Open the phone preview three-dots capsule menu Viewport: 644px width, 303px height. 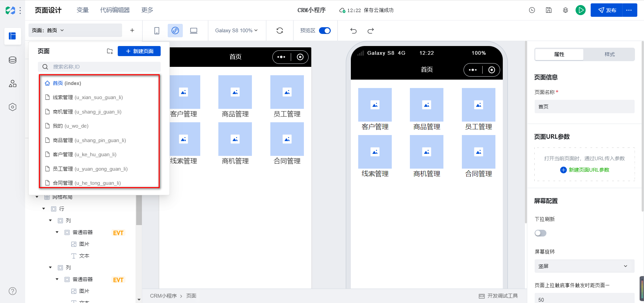(473, 70)
